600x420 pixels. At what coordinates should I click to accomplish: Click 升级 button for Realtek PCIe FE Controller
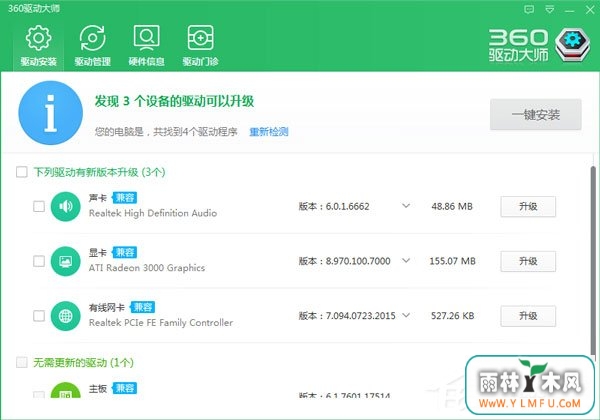pyautogui.click(x=528, y=316)
